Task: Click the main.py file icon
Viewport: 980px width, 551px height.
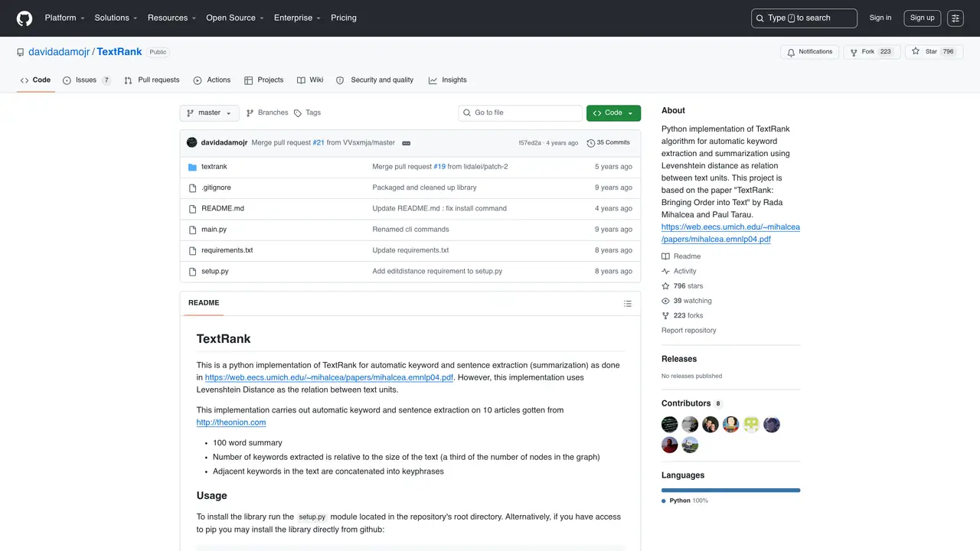Action: [x=192, y=230]
